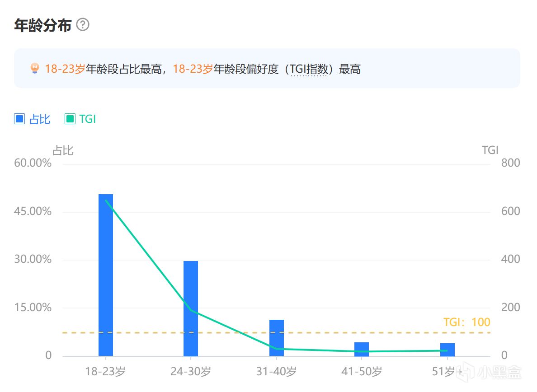Toggle the green TGI legend checkbox
Viewport: 537px width, 392px height.
(70, 119)
